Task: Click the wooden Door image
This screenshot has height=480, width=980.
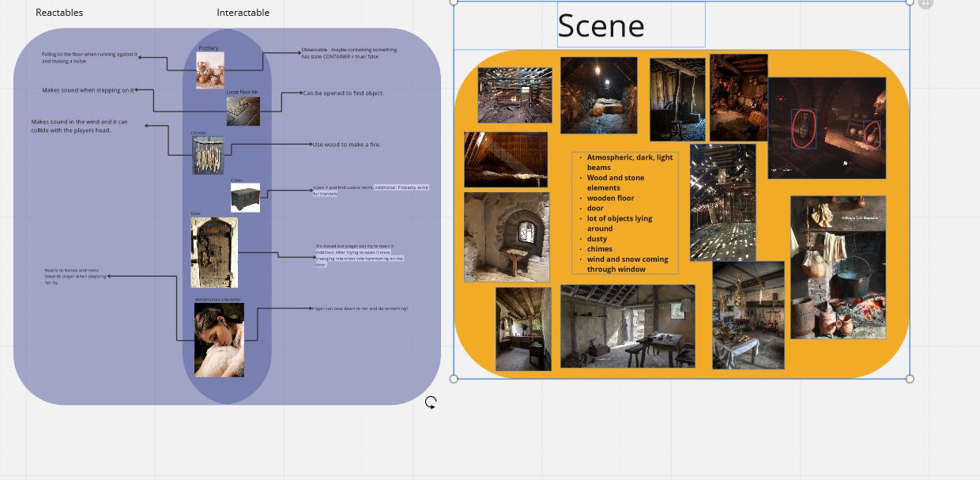Action: coord(213,252)
